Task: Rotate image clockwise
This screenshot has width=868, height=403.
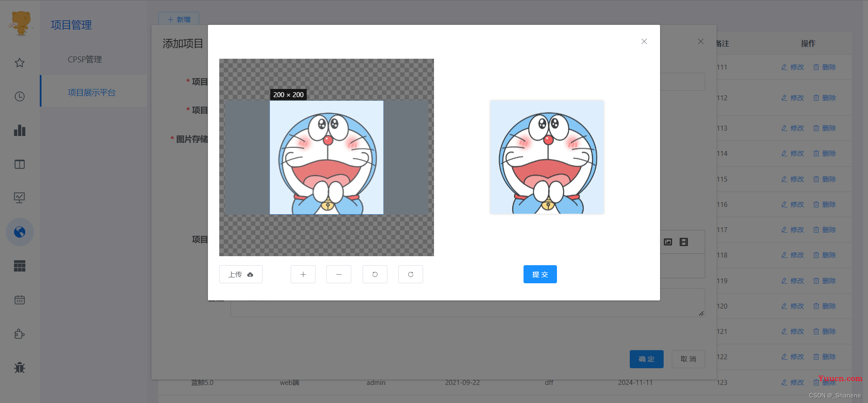Action: click(x=410, y=274)
